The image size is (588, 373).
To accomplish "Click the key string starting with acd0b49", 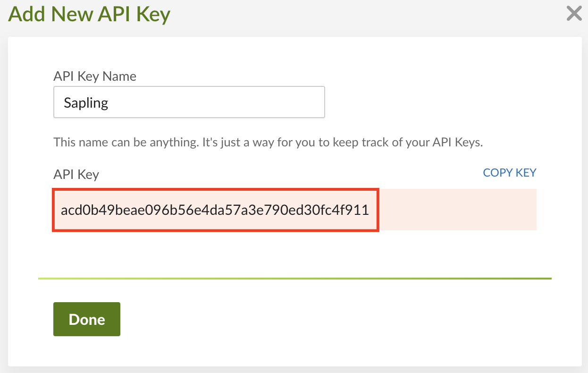I will point(142,210).
